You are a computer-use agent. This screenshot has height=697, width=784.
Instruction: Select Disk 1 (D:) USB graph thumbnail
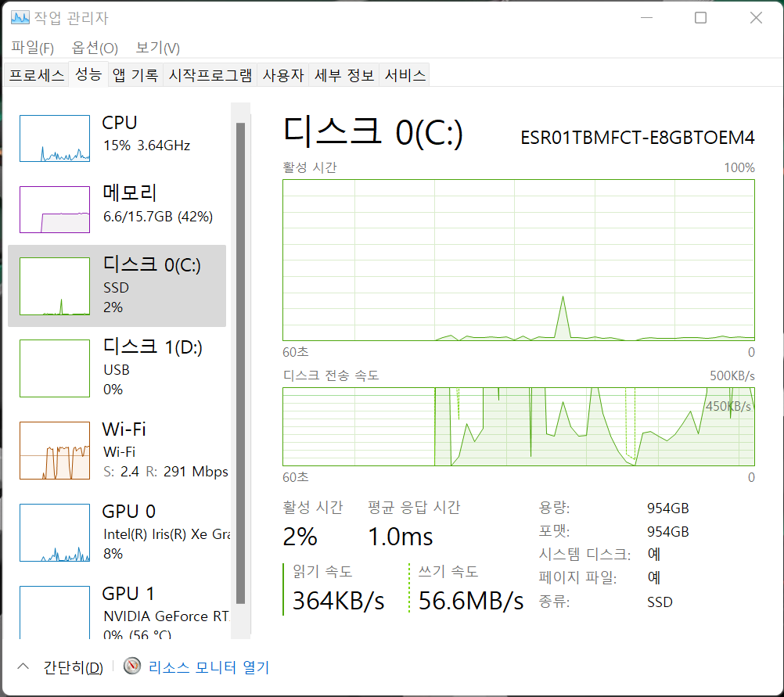[55, 368]
